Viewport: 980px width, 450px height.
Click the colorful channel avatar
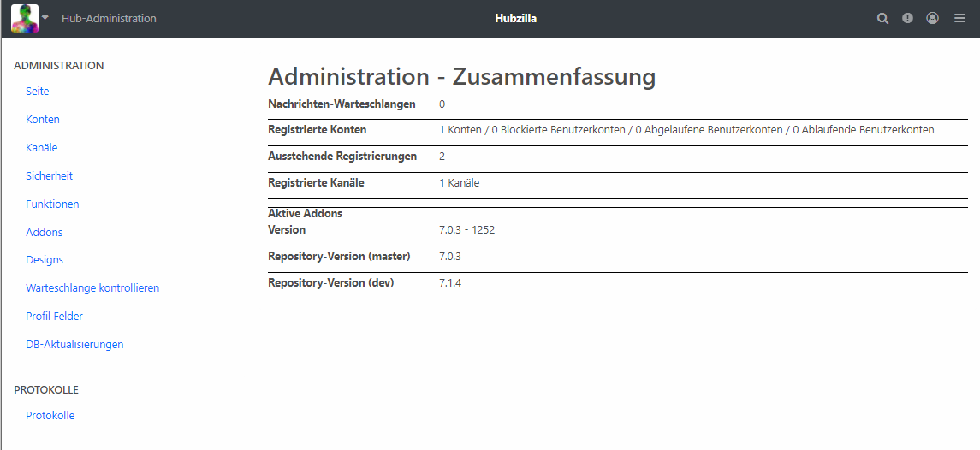tap(25, 18)
